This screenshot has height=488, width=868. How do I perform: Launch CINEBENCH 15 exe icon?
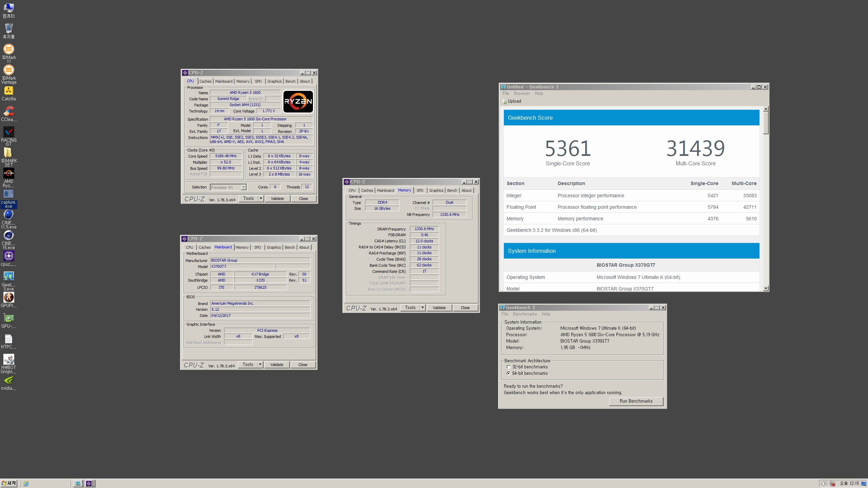click(x=8, y=240)
